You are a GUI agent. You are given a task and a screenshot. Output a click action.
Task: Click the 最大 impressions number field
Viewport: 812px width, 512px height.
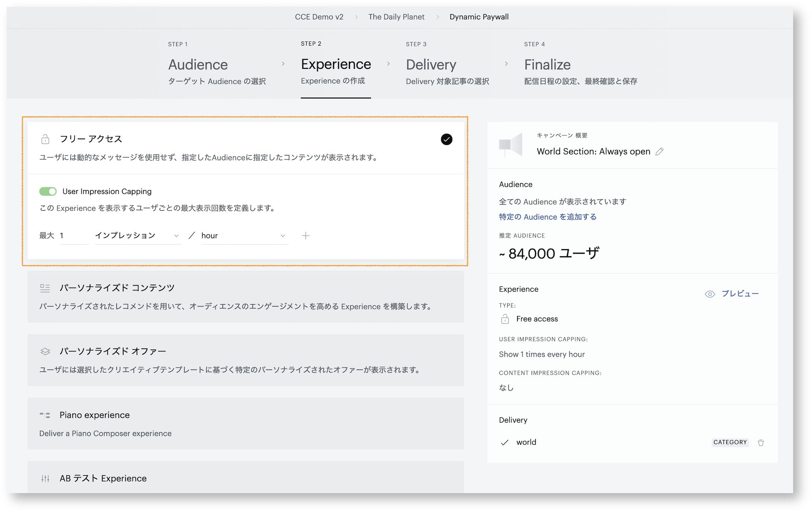[74, 235]
